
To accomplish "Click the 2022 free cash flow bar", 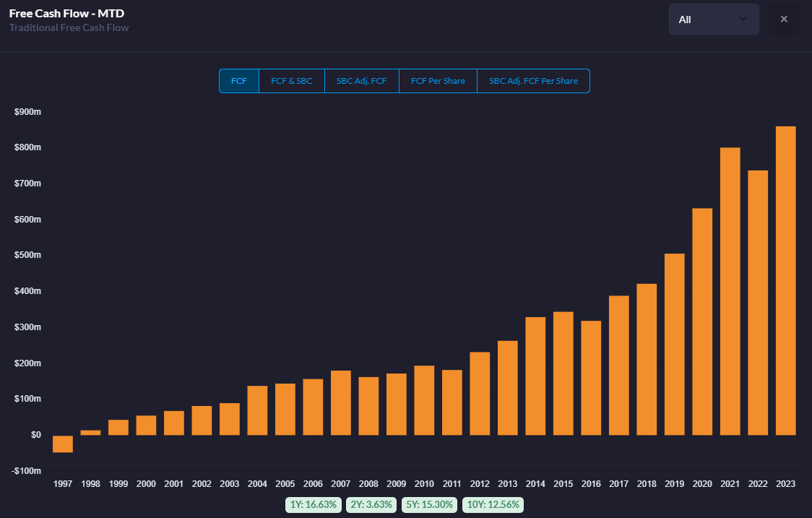I will coord(758,303).
